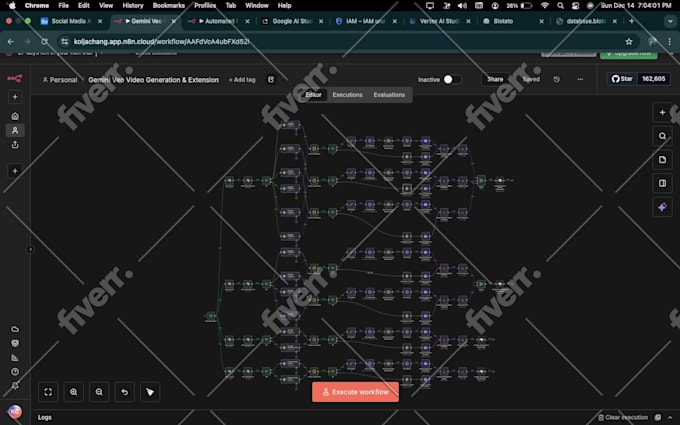Toggle the Inactive workflow switch
Image resolution: width=680 pixels, height=425 pixels.
click(x=452, y=79)
